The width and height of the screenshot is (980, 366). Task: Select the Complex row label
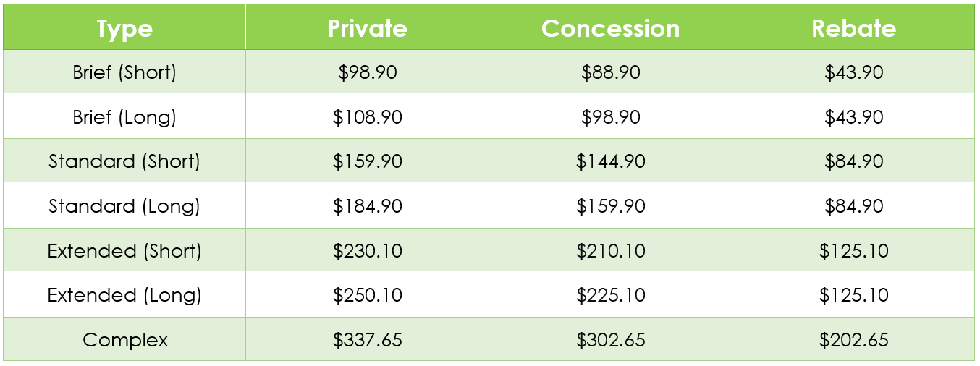coord(125,340)
